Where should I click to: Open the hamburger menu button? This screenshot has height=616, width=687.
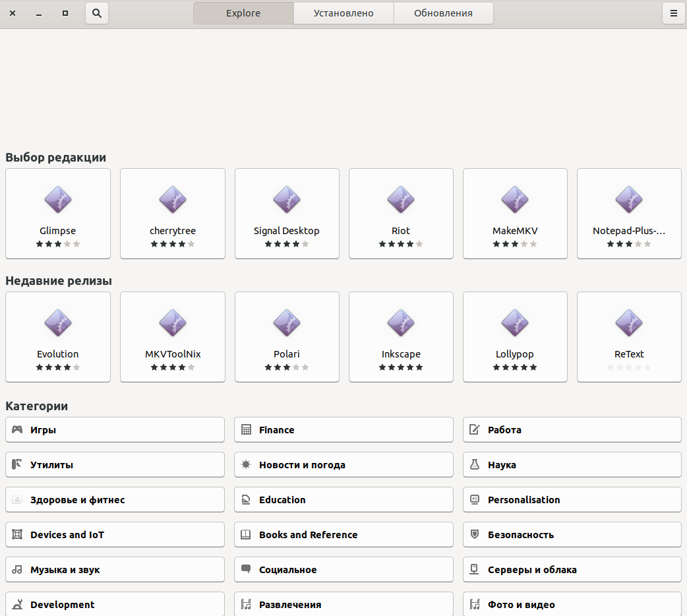(x=673, y=13)
